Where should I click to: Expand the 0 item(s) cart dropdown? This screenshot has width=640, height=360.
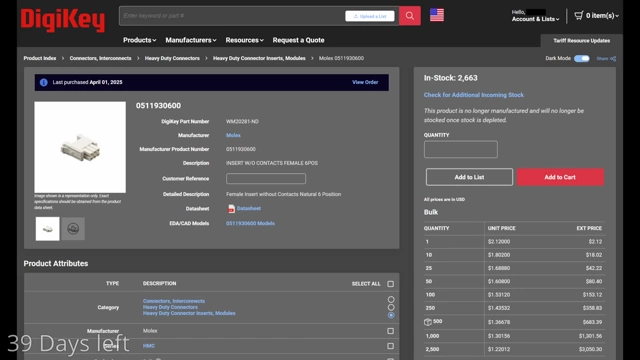pyautogui.click(x=602, y=16)
